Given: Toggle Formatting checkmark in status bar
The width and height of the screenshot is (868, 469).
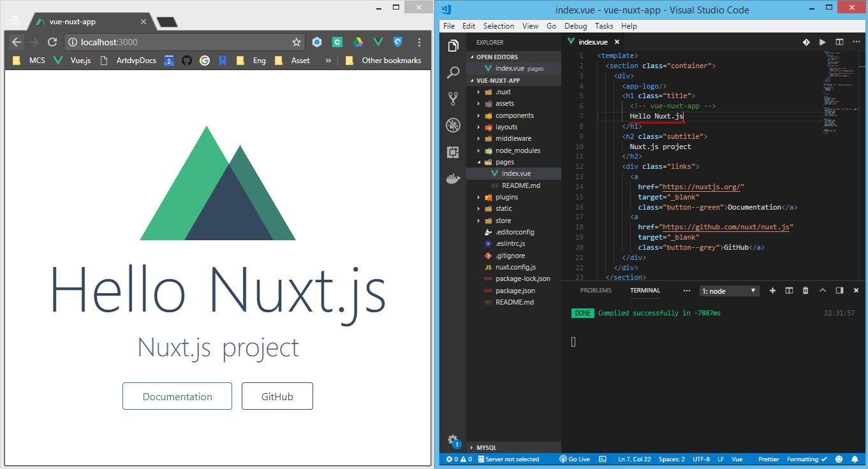Looking at the screenshot, I should pos(806,459).
